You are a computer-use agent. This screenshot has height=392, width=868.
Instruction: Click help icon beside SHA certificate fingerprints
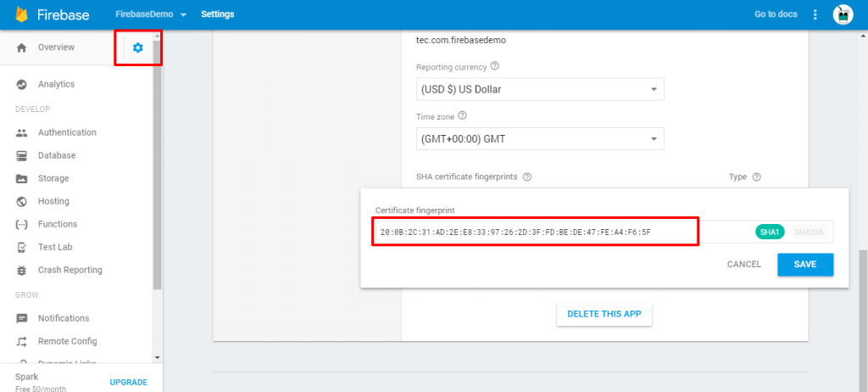[x=527, y=177]
